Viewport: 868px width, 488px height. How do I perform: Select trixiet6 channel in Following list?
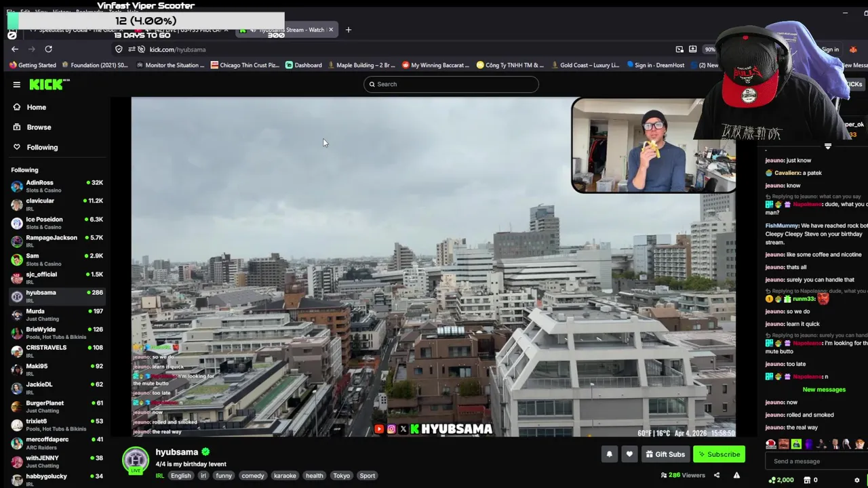57,424
